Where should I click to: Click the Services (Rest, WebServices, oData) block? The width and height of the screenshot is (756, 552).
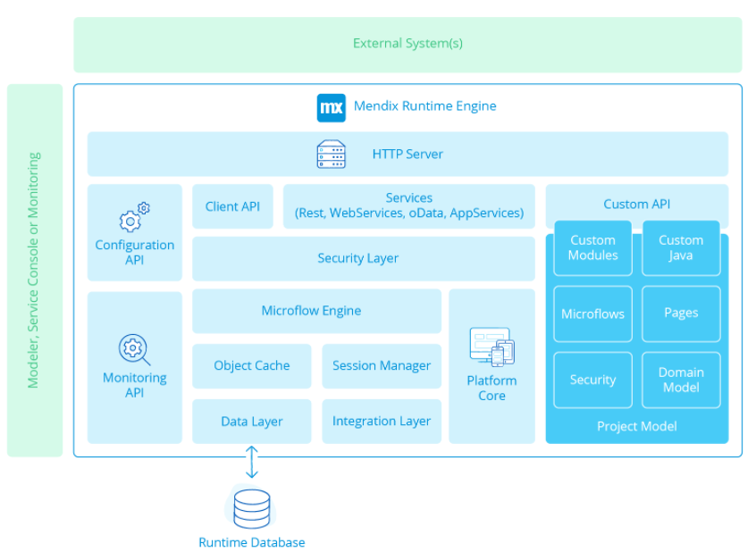[408, 206]
